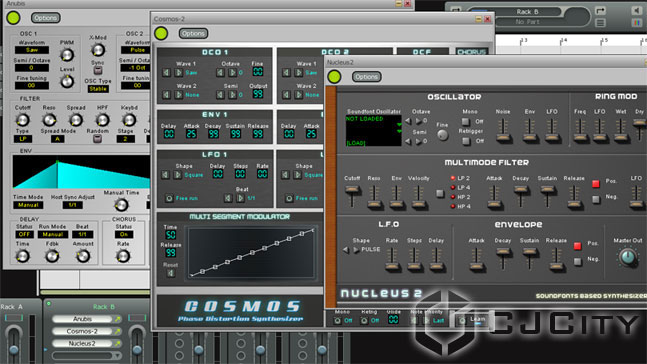647x364 pixels.
Task: Enable Pos. polarity in Multimode Filter
Action: (x=596, y=184)
